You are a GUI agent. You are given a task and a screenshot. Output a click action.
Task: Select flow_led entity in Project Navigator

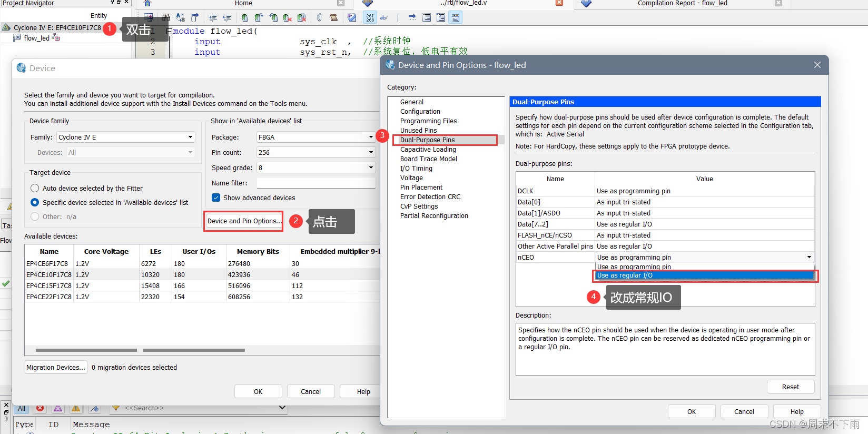click(x=36, y=38)
